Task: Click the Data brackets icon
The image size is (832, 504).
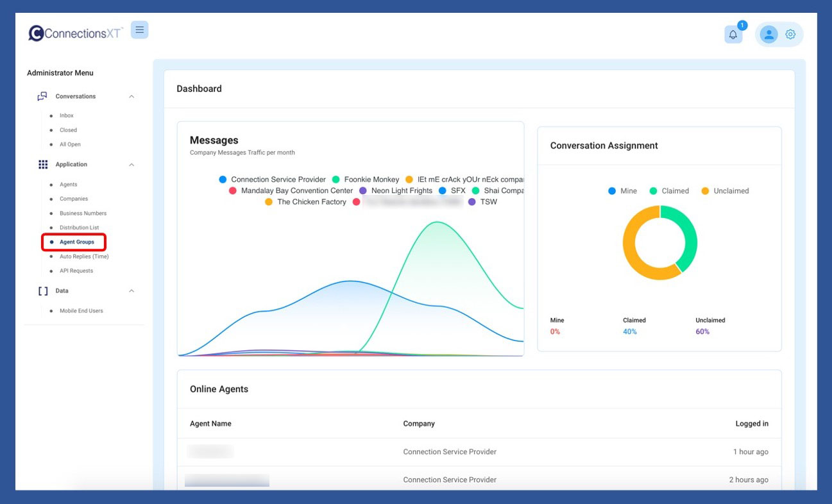Action: pyautogui.click(x=43, y=291)
